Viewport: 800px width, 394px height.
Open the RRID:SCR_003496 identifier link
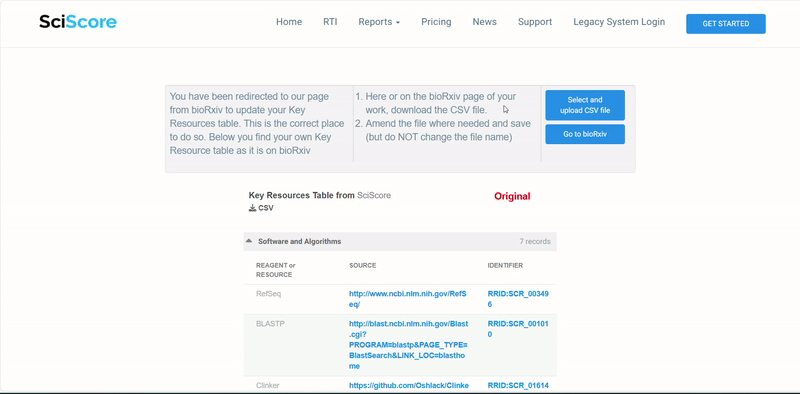pos(518,299)
